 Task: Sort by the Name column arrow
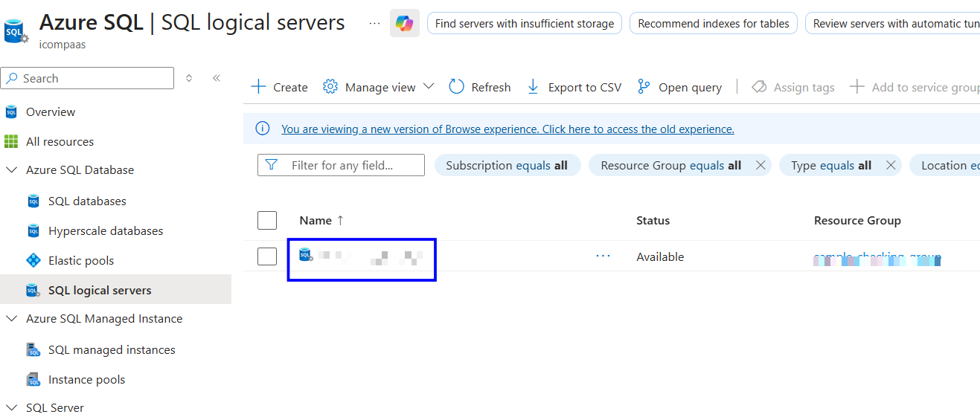(341, 220)
